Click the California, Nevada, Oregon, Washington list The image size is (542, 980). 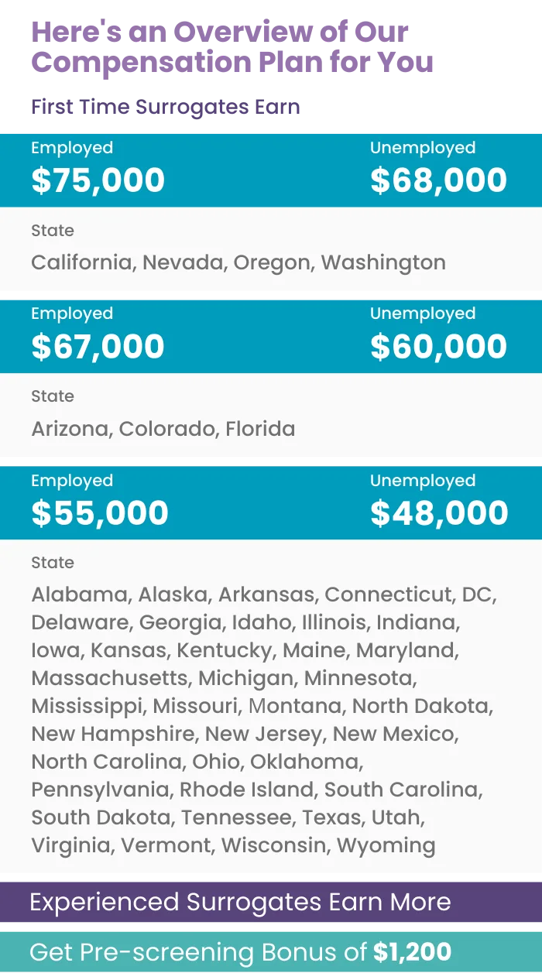point(238,262)
